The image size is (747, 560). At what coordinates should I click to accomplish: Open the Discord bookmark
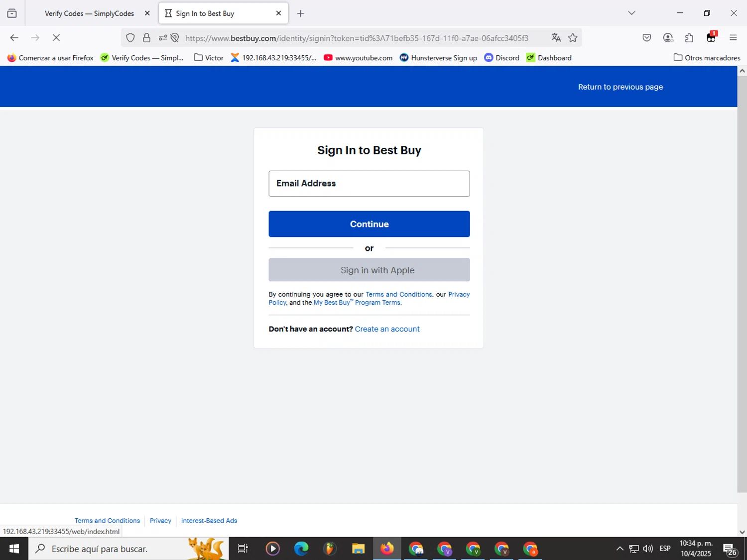point(502,58)
